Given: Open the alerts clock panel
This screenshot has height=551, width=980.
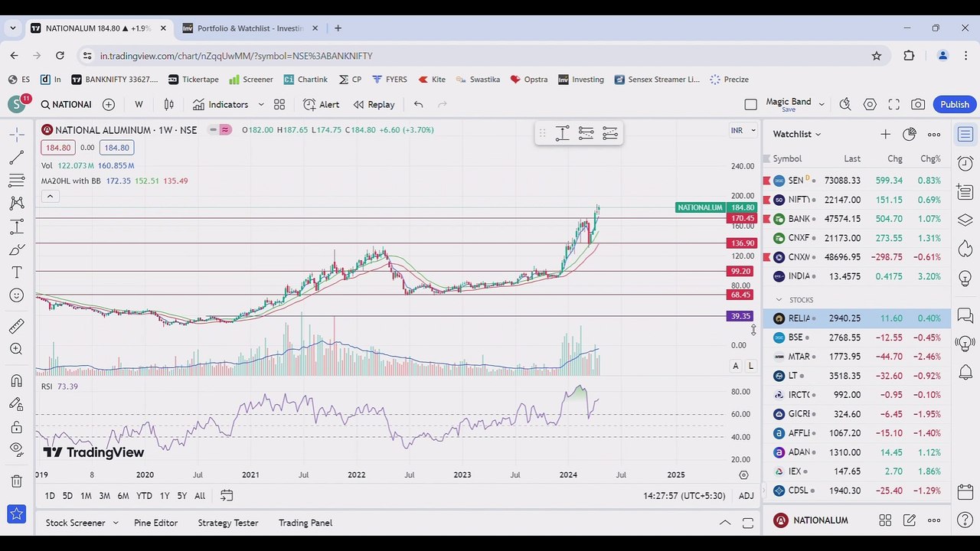Looking at the screenshot, I should [x=965, y=163].
